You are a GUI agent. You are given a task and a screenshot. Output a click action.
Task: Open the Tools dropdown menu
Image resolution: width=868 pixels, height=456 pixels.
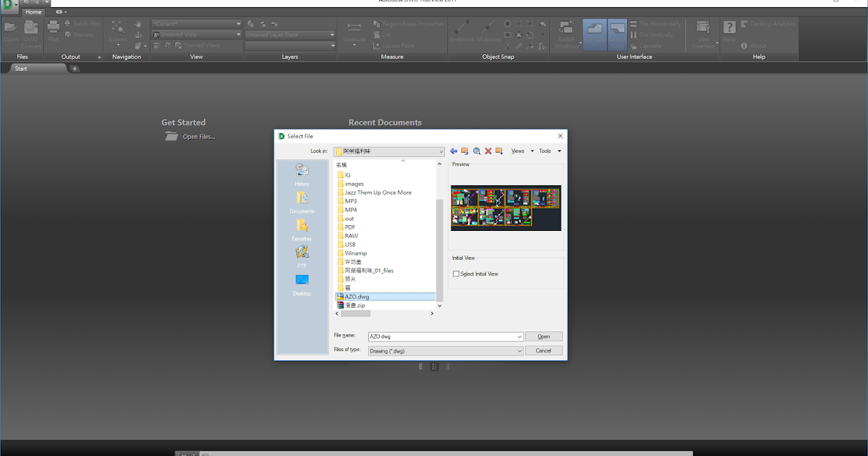pyautogui.click(x=550, y=151)
